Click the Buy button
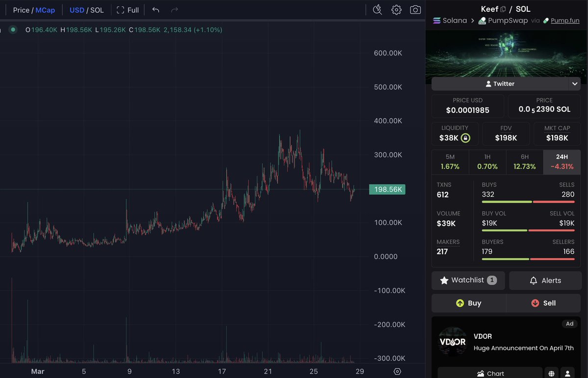Screen dimensions: 588x378 (x=468, y=303)
